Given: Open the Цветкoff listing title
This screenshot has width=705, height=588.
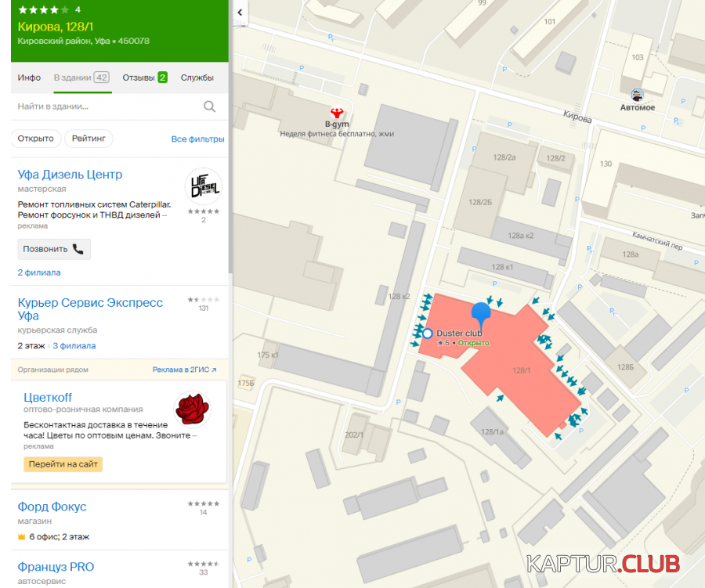Looking at the screenshot, I should point(48,398).
